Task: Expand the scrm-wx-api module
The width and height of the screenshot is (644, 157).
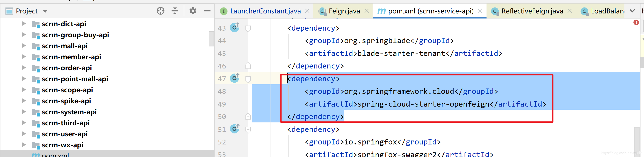Action: pyautogui.click(x=24, y=145)
